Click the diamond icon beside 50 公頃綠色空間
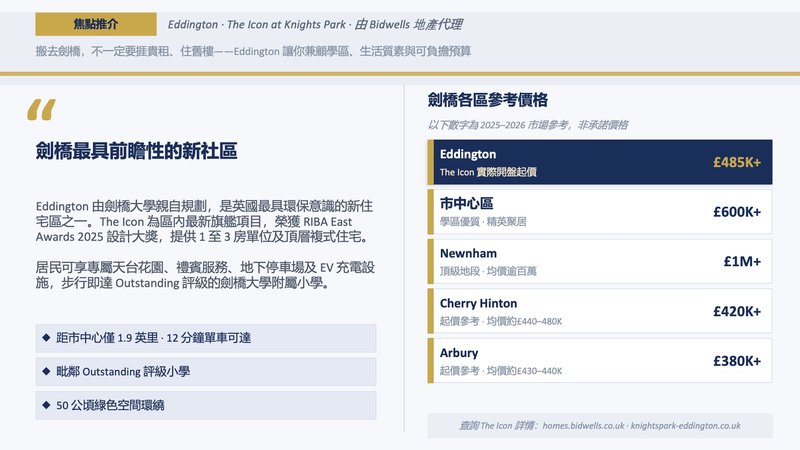This screenshot has height=450, width=800. pyautogui.click(x=46, y=405)
